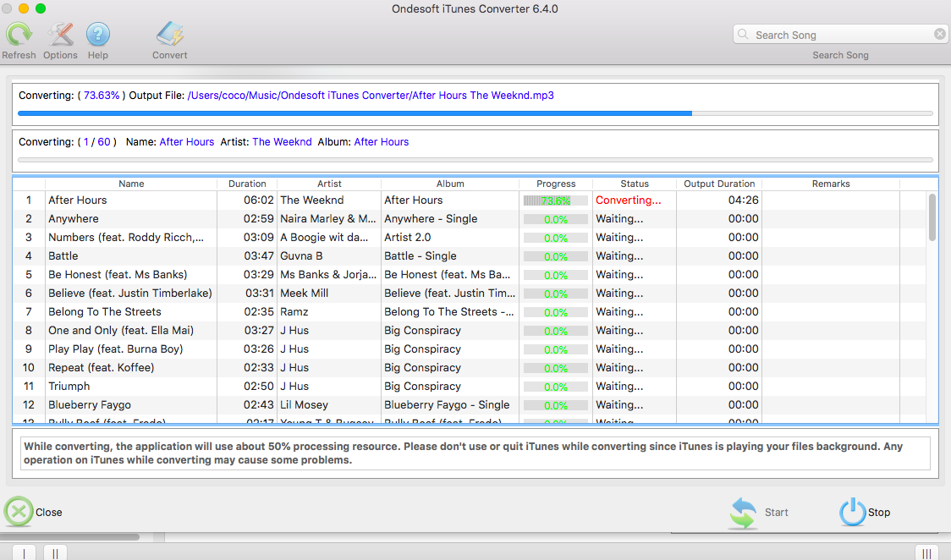The height and width of the screenshot is (560, 951).
Task: Click output duration 04:26 cell
Action: pos(744,200)
